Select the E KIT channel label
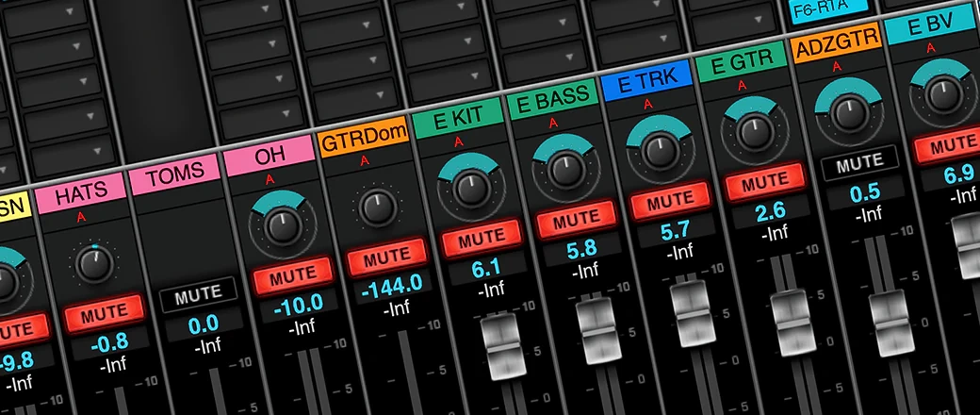This screenshot has height=415, width=980. (x=458, y=119)
